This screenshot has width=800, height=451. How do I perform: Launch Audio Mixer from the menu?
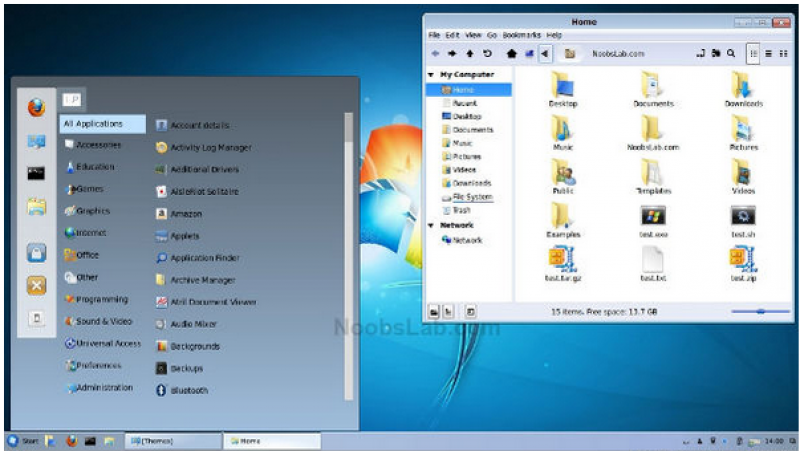point(186,324)
